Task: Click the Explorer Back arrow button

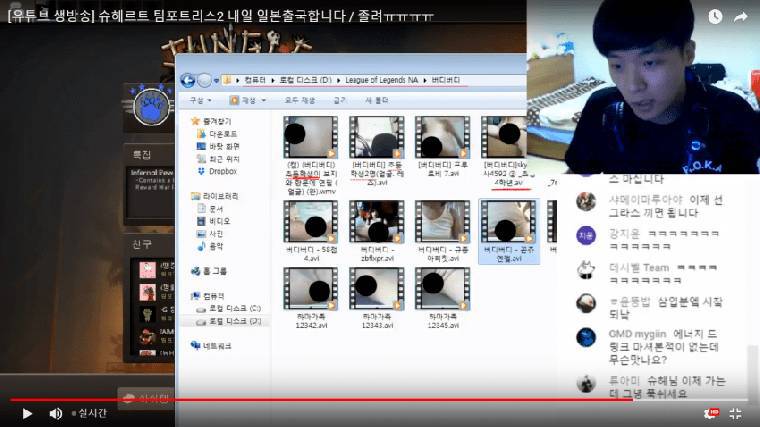Action: tap(188, 80)
